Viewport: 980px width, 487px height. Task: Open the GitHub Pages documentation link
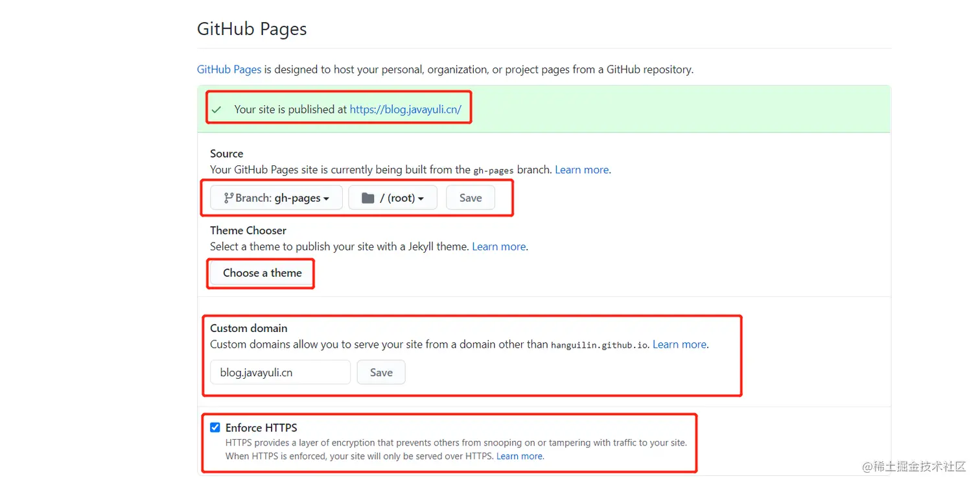[x=229, y=69]
